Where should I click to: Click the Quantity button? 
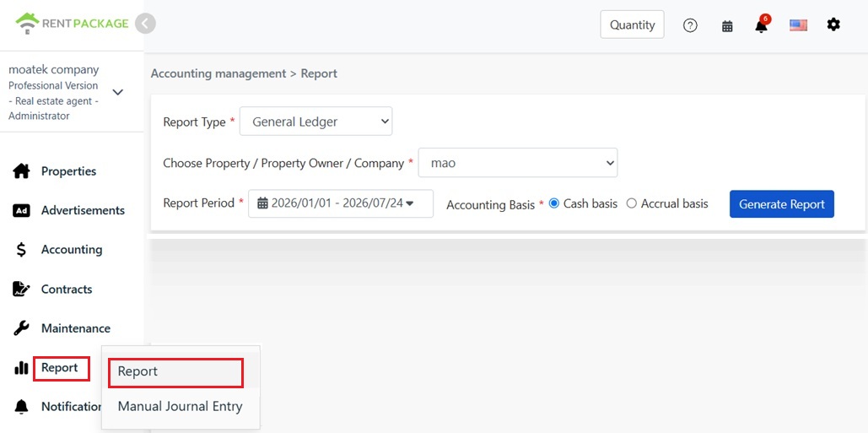click(x=632, y=25)
